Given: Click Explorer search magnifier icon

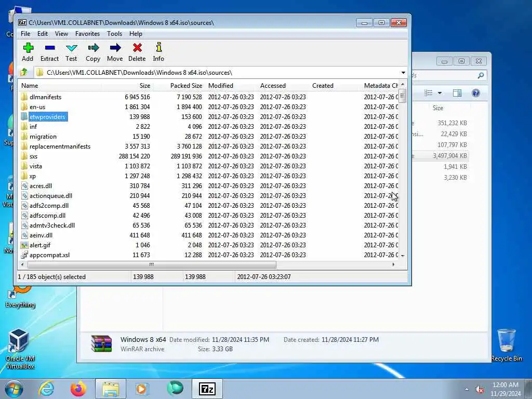Looking at the screenshot, I should [481, 75].
